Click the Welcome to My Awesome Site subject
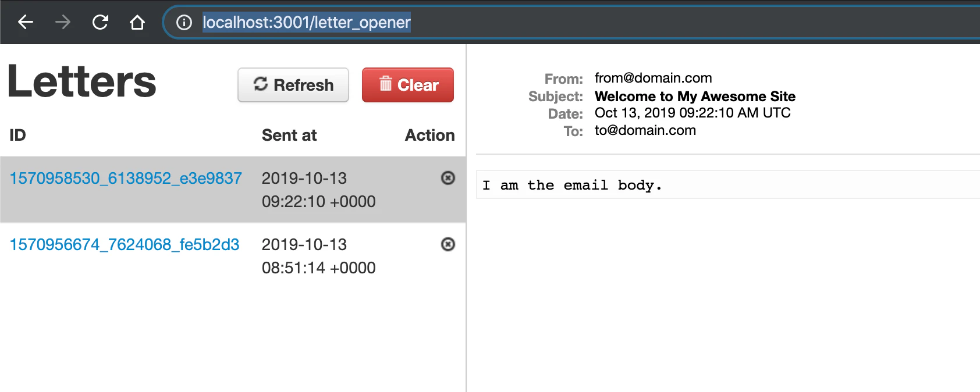980x392 pixels. tap(695, 96)
